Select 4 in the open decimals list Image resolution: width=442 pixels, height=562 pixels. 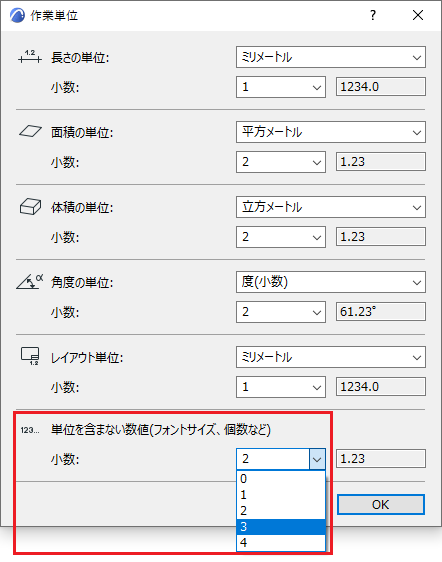(281, 543)
